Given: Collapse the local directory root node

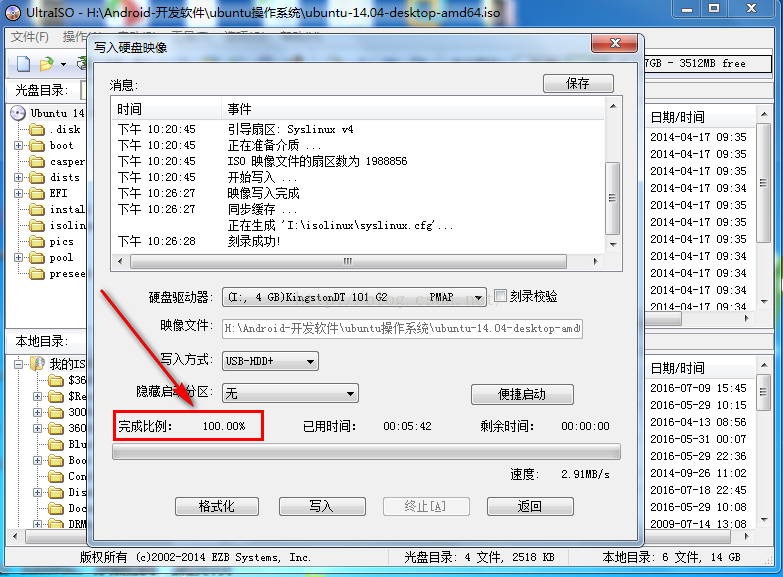Looking at the screenshot, I should click(x=18, y=364).
